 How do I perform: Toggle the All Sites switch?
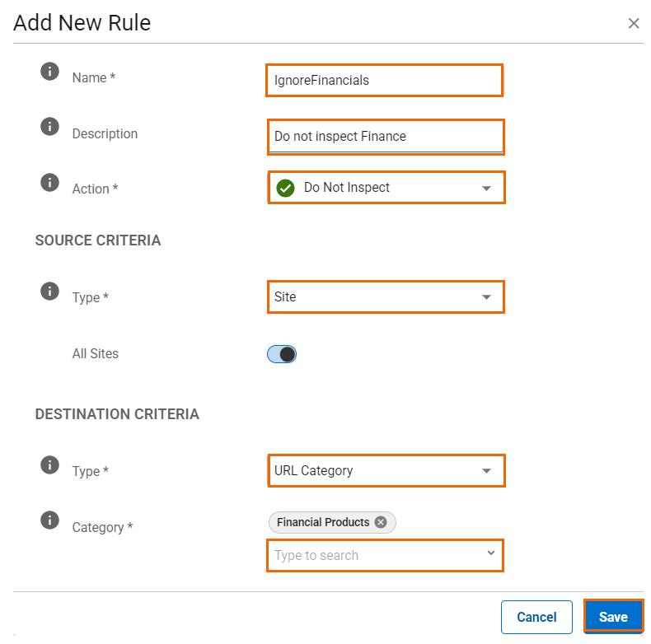point(282,354)
